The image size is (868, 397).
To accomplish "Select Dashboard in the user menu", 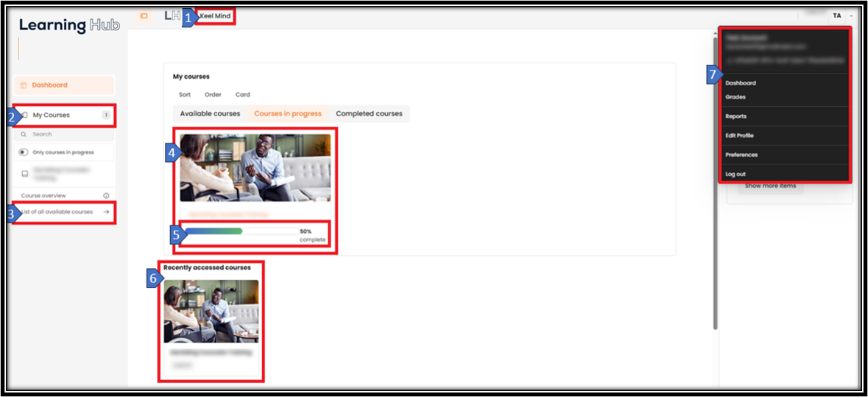I will 741,83.
